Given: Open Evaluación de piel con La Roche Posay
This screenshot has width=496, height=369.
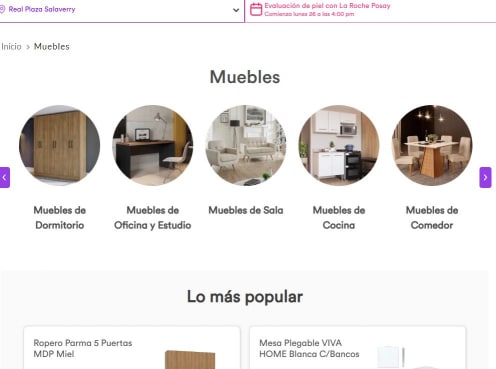Looking at the screenshot, I should pyautogui.click(x=327, y=6).
